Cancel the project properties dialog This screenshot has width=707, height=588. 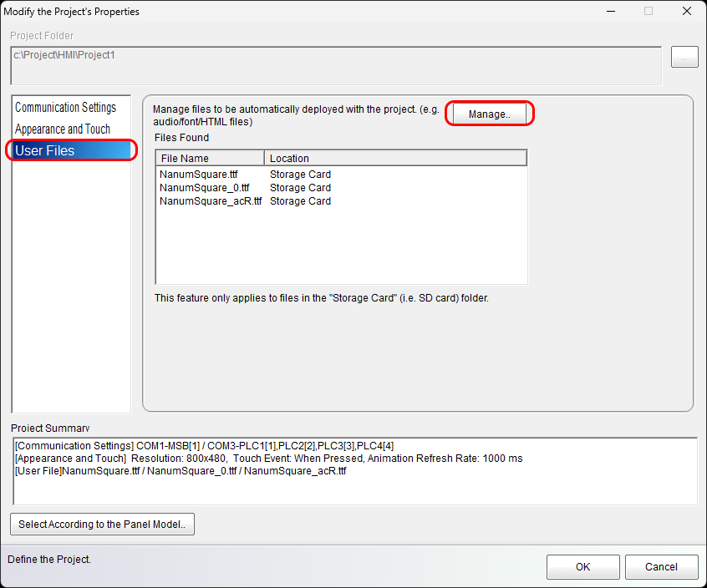pos(661,567)
